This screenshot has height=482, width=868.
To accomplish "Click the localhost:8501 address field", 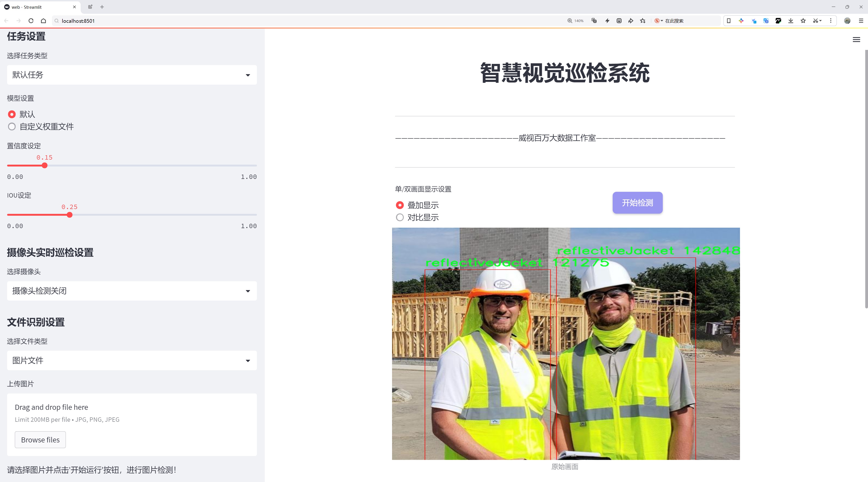I will (202, 21).
